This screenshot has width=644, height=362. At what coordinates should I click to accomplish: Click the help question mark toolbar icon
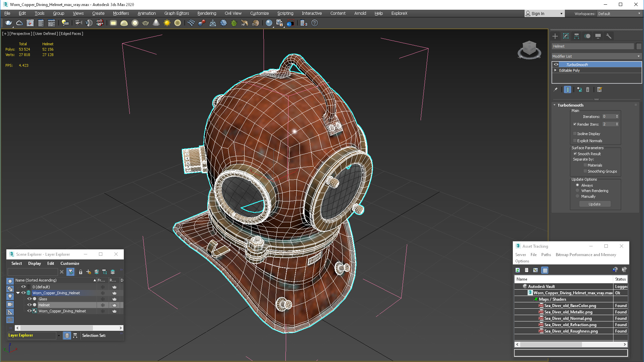coord(315,23)
